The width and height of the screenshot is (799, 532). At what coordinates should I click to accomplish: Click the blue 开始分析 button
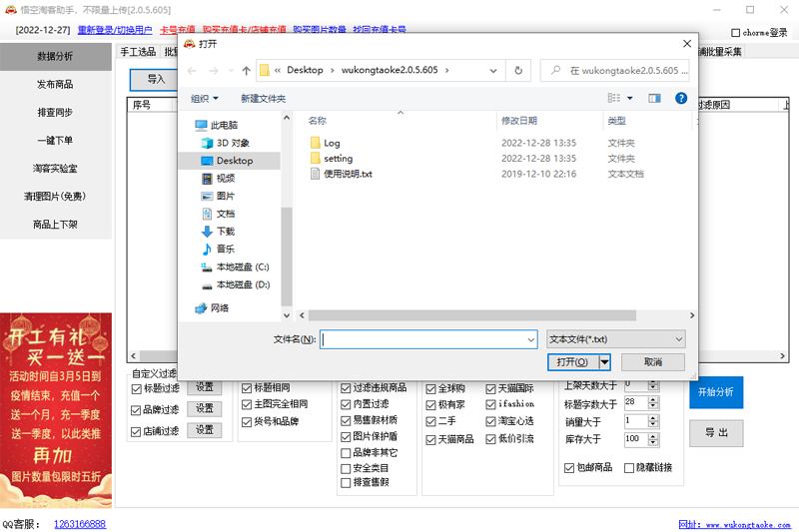[716, 391]
